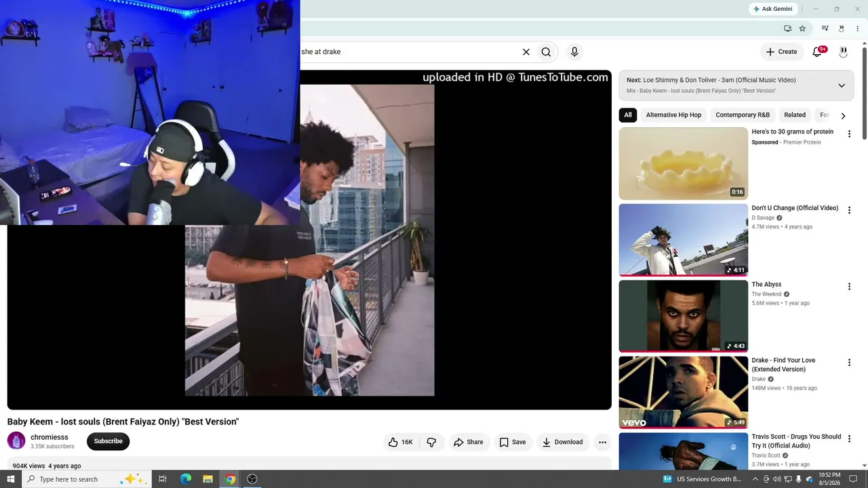Open The Abyss video thumbnail

coord(683,316)
